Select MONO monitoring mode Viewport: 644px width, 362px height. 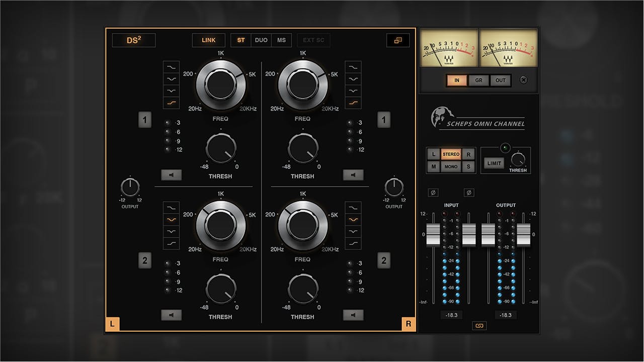(x=451, y=166)
